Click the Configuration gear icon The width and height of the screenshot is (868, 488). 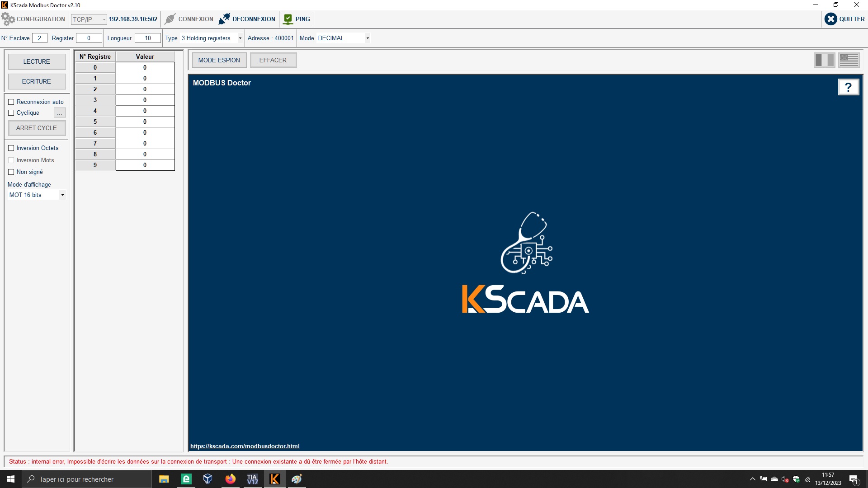click(x=8, y=19)
